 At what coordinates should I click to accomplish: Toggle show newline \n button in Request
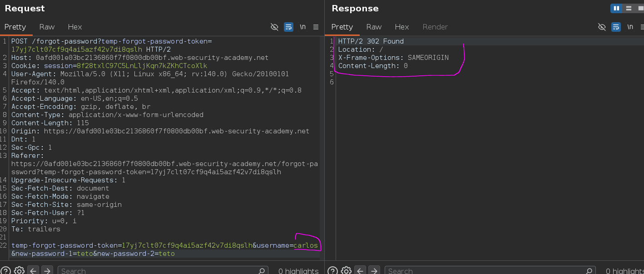coord(302,27)
